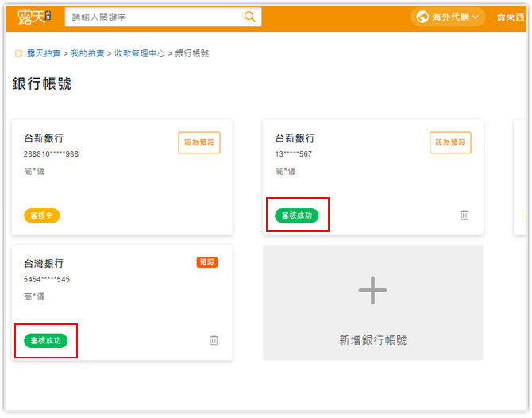Click the yellow 審核中 status badge

click(41, 215)
